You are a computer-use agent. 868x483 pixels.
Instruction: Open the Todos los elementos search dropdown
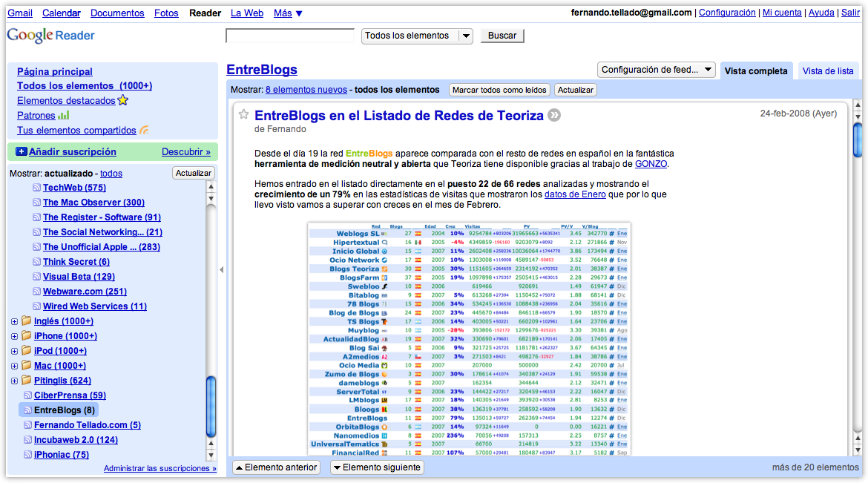pyautogui.click(x=417, y=36)
